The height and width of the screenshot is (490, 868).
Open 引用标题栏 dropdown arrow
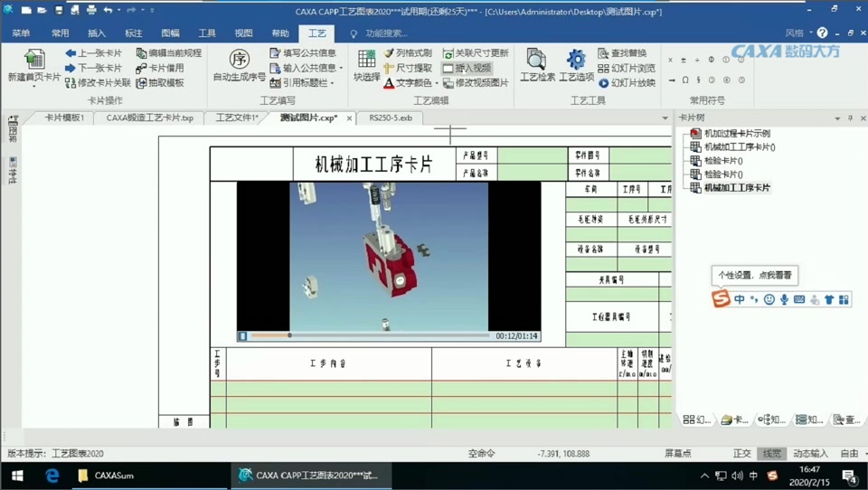(333, 83)
